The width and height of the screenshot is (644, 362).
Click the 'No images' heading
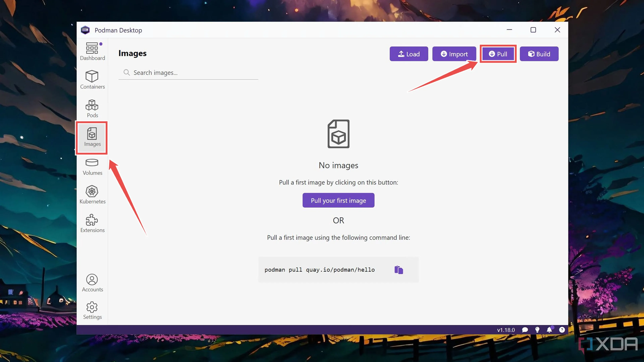pos(338,165)
